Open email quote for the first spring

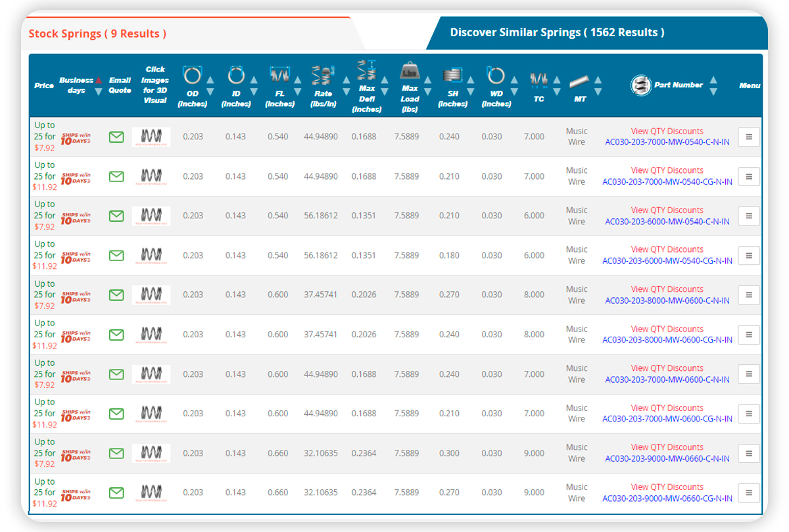[116, 137]
